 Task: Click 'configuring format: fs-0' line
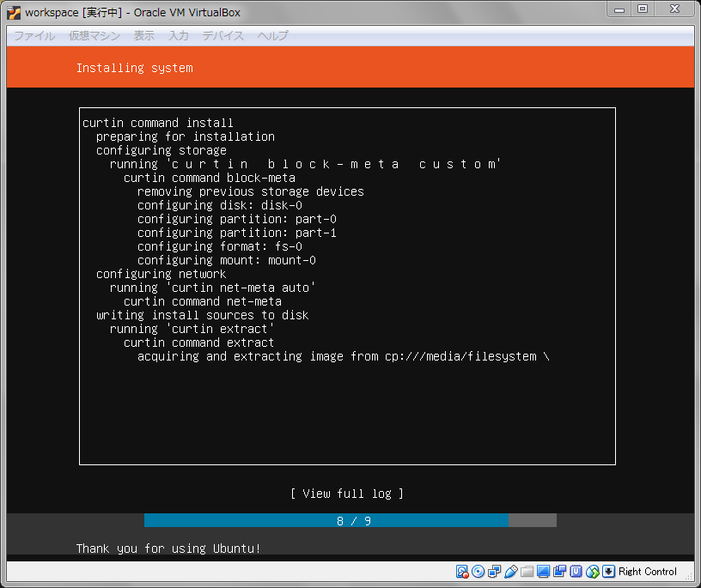click(220, 246)
